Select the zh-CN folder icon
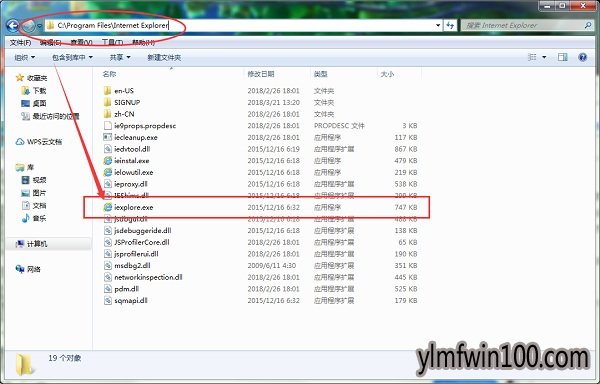Screen dimensions: 600x384 point(108,114)
